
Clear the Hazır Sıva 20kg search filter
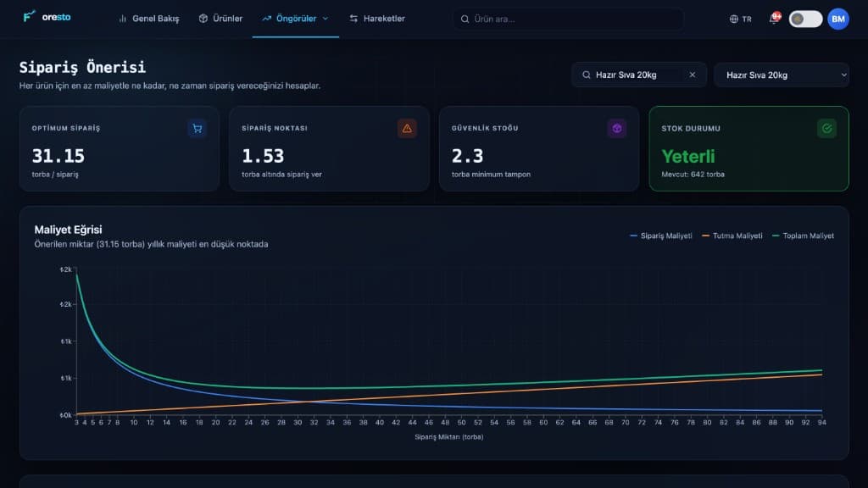[x=692, y=75]
